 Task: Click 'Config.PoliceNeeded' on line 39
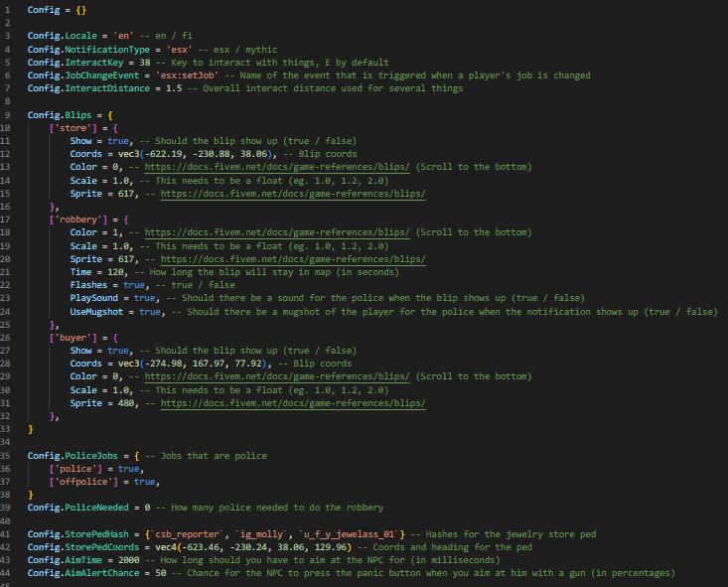(78, 508)
